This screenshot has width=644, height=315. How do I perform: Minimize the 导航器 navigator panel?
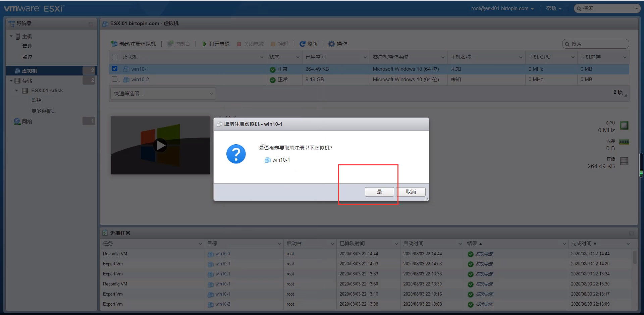pos(91,23)
